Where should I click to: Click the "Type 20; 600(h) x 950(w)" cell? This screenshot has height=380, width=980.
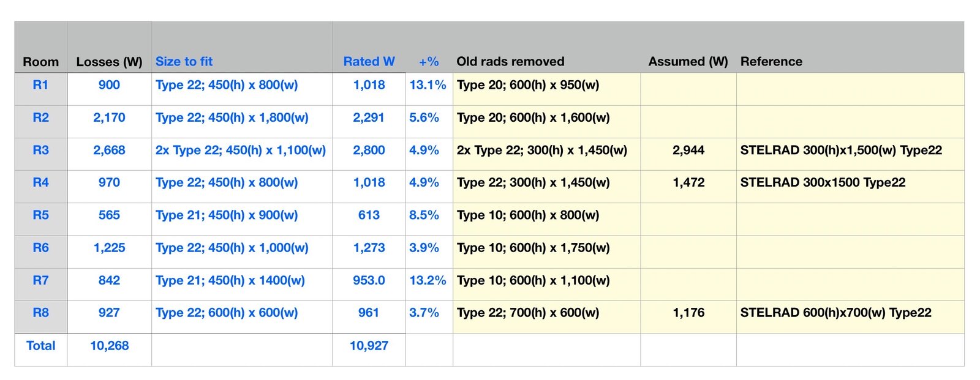[528, 85]
